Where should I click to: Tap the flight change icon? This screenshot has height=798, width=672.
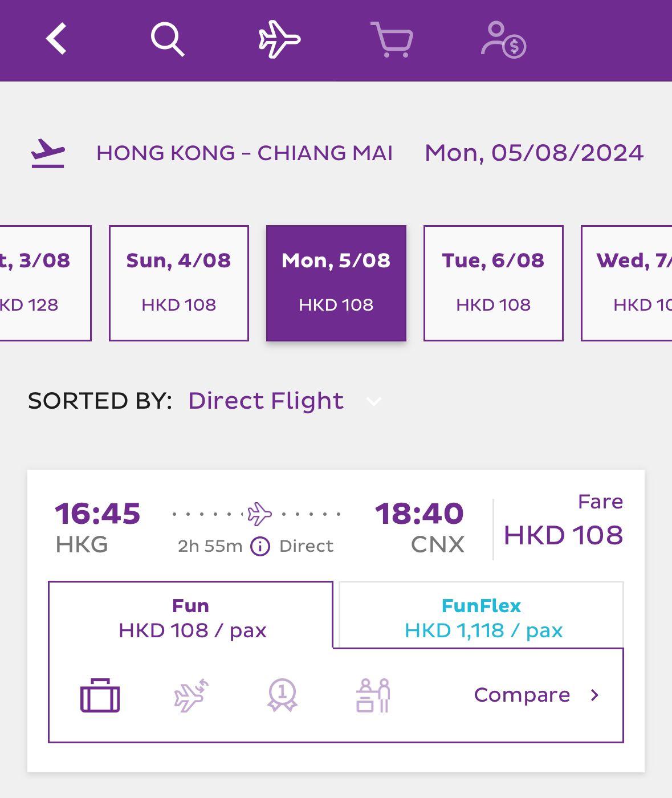point(191,695)
